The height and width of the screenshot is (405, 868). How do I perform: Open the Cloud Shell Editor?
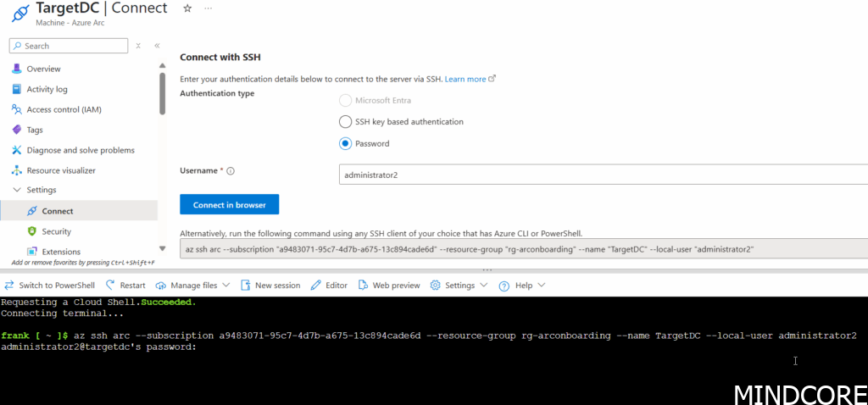tap(330, 286)
